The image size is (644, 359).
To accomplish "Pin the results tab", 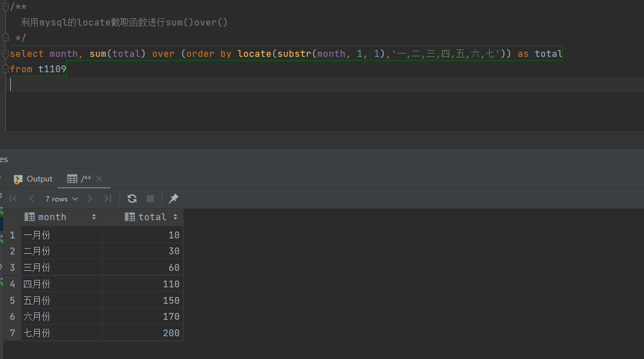I will (173, 199).
